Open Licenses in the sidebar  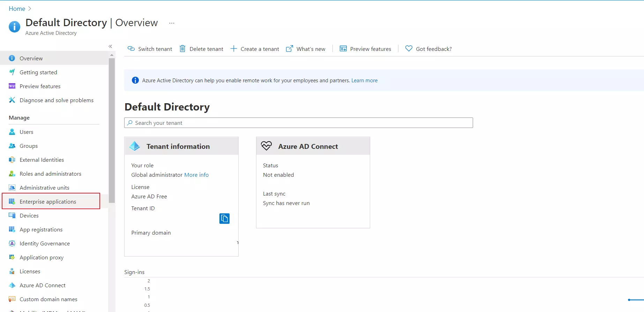pos(54,271)
